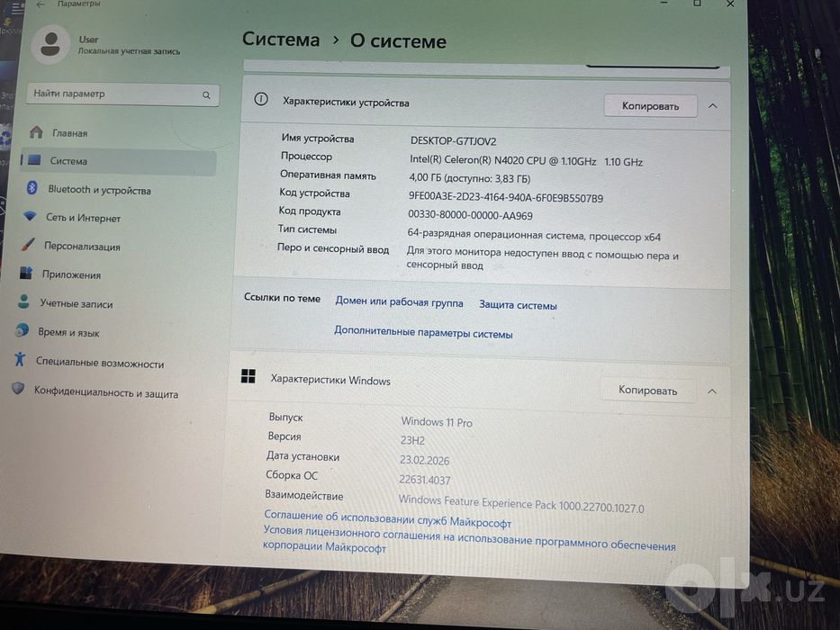
Task: Maximize the Settings window
Action: (697, 4)
